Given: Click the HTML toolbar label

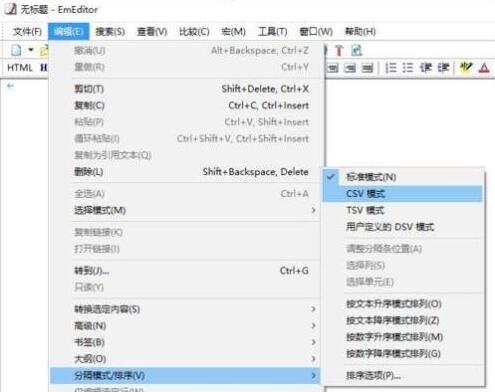Looking at the screenshot, I should click(20, 68).
